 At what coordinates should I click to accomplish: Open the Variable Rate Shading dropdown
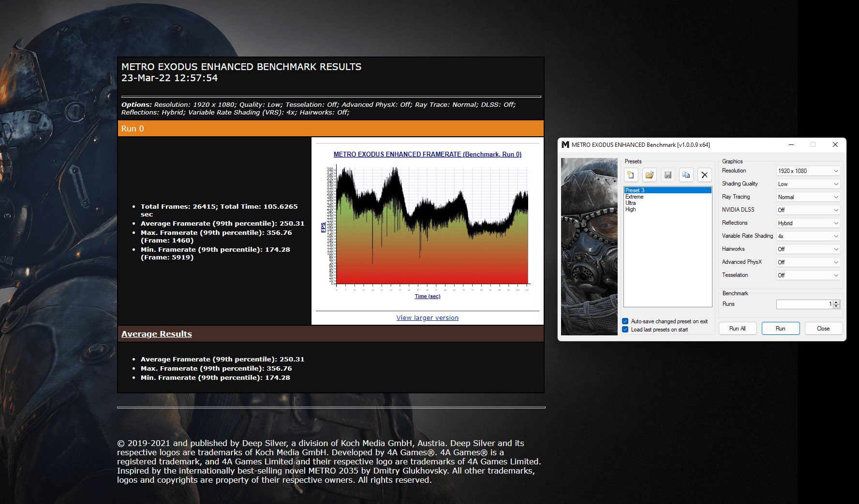[808, 236]
